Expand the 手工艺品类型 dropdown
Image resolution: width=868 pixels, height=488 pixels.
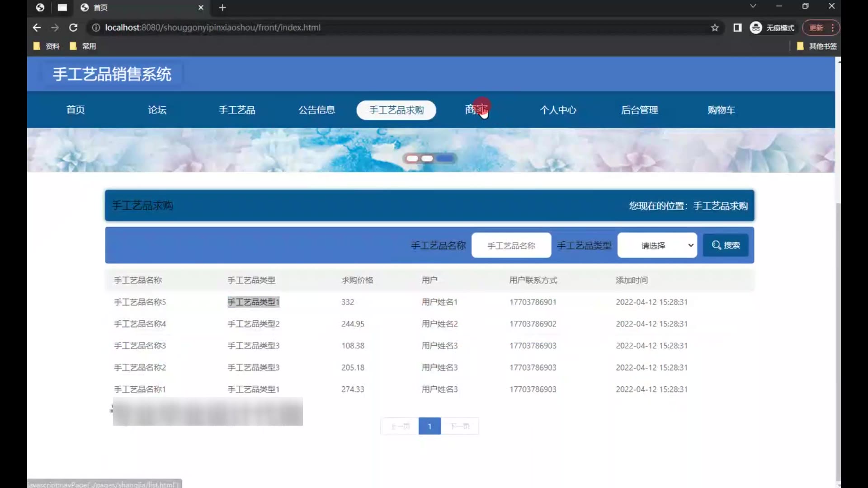tap(657, 245)
